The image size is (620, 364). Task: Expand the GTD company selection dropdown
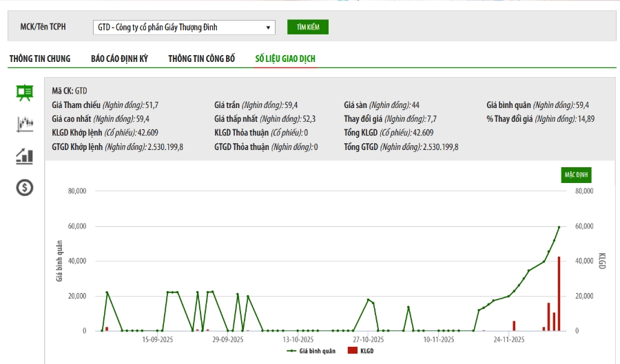point(184,28)
